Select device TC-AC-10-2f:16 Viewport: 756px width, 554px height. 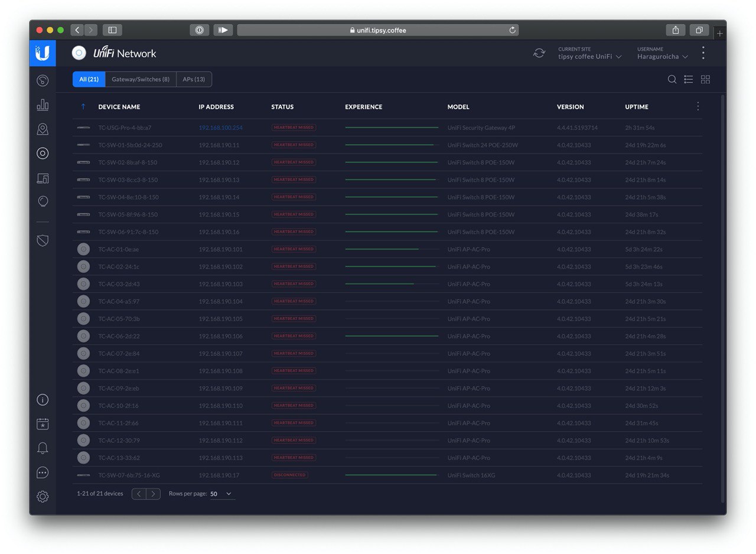118,406
